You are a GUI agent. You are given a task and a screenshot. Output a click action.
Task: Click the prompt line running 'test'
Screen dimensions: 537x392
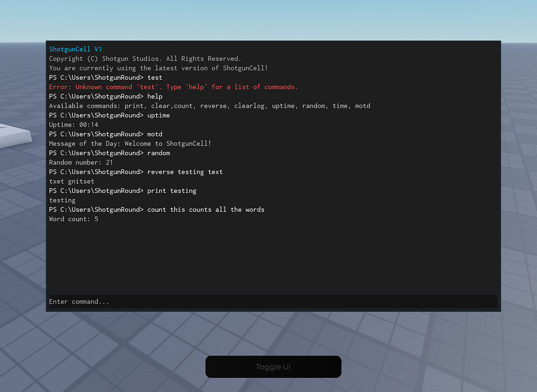click(105, 78)
